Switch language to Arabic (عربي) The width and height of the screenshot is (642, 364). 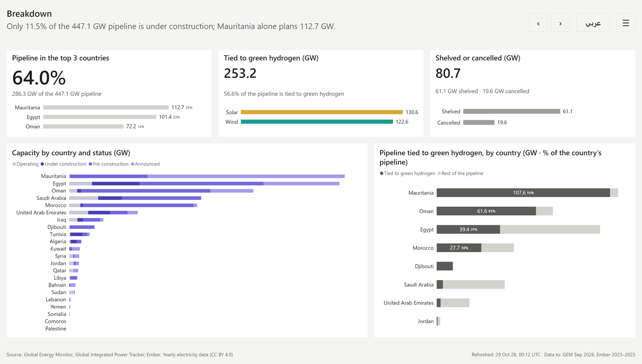pyautogui.click(x=593, y=22)
